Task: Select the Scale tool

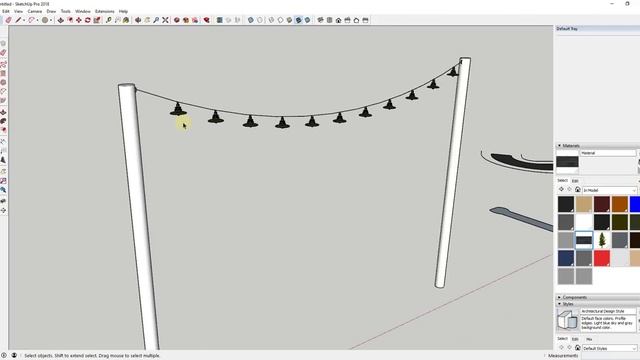Action: coord(97,20)
